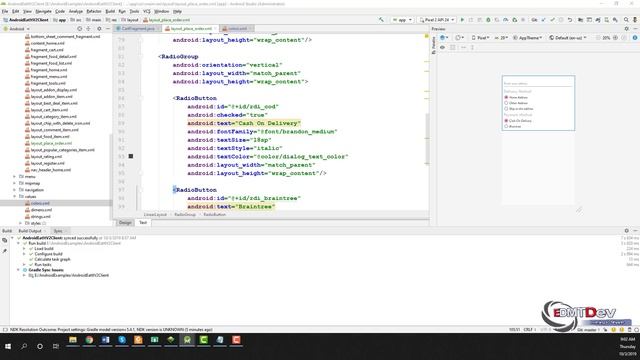The height and width of the screenshot is (360, 640).
Task: Start debugging with the green bug icon
Action: (488, 20)
